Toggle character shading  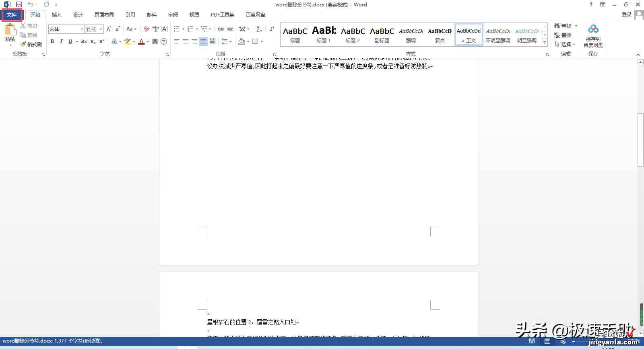[155, 41]
